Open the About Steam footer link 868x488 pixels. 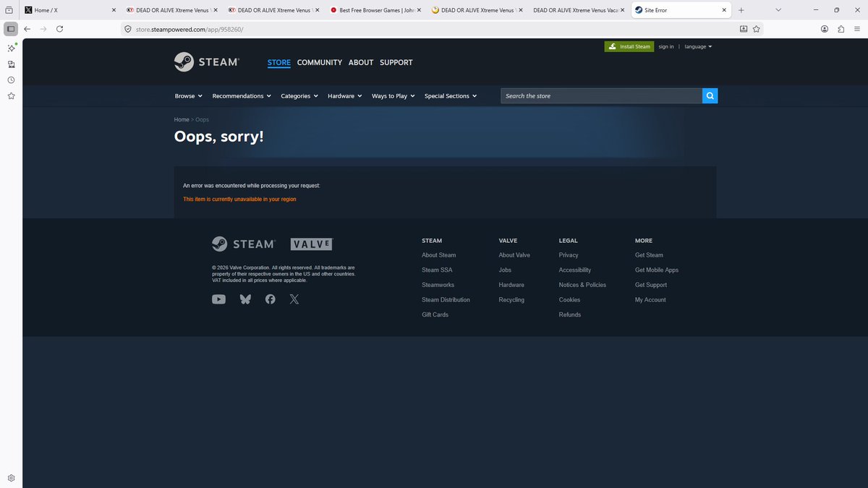439,255
